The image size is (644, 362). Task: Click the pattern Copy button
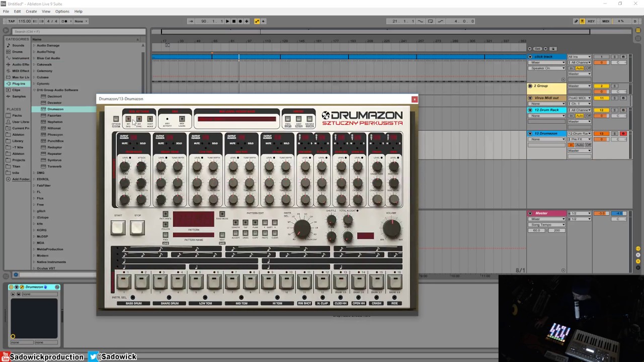[x=255, y=233]
